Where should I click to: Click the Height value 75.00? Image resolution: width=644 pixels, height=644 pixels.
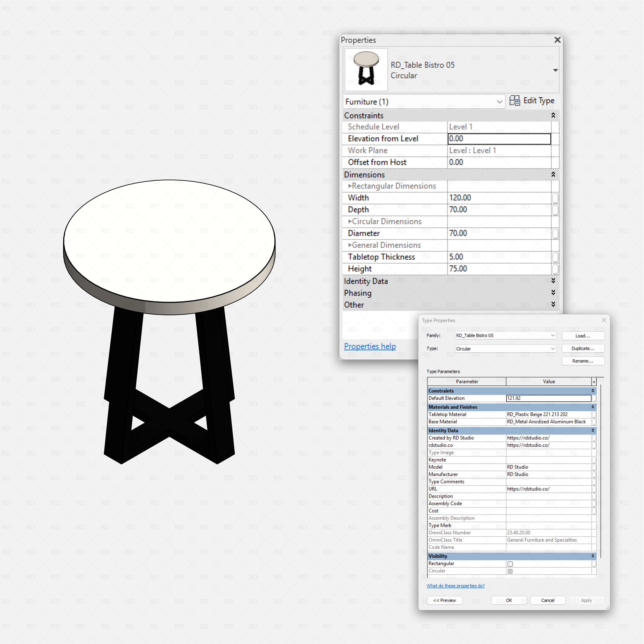[x=499, y=269]
